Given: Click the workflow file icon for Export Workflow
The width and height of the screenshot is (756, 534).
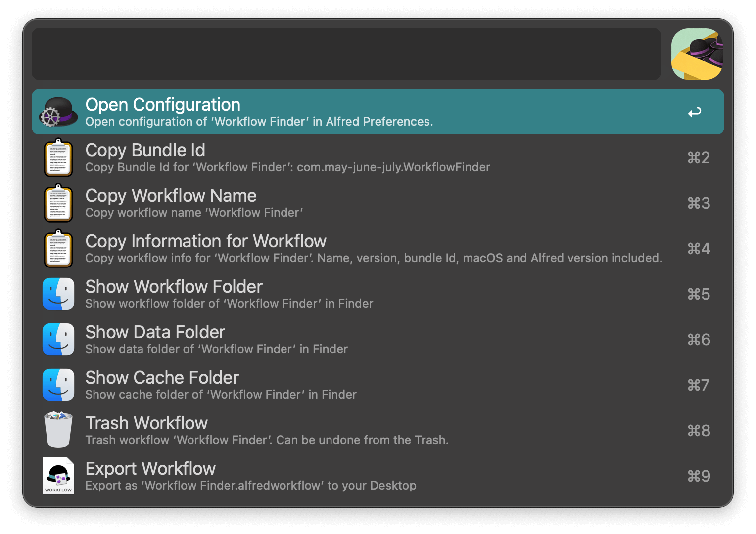Looking at the screenshot, I should pyautogui.click(x=58, y=476).
